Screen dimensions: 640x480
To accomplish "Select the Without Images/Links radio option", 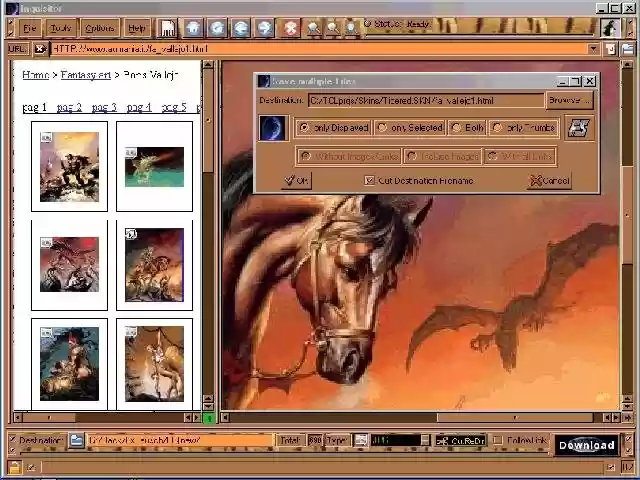I will click(348, 156).
